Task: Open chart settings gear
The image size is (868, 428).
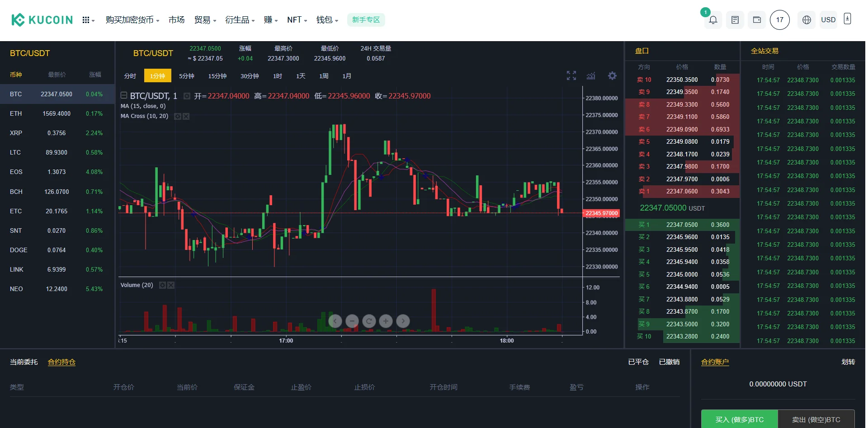Action: tap(612, 76)
